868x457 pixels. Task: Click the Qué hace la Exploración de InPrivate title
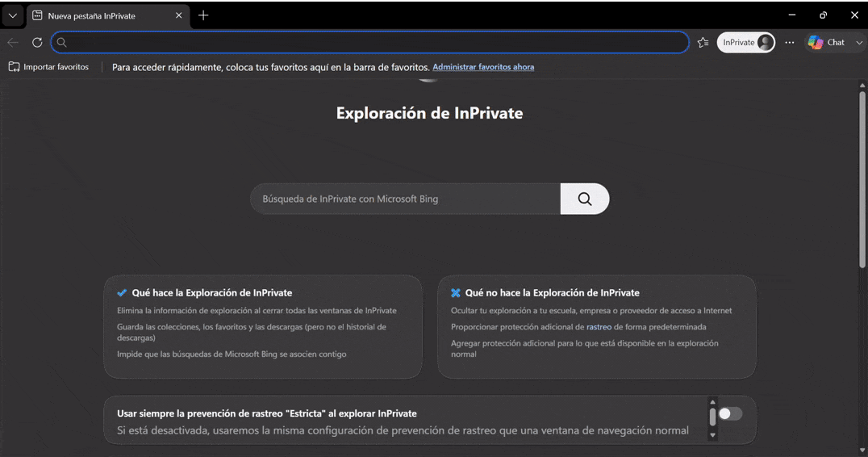[x=212, y=292]
